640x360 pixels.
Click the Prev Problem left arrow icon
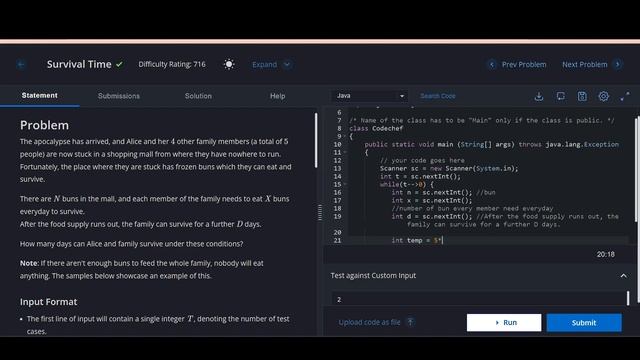tap(492, 64)
